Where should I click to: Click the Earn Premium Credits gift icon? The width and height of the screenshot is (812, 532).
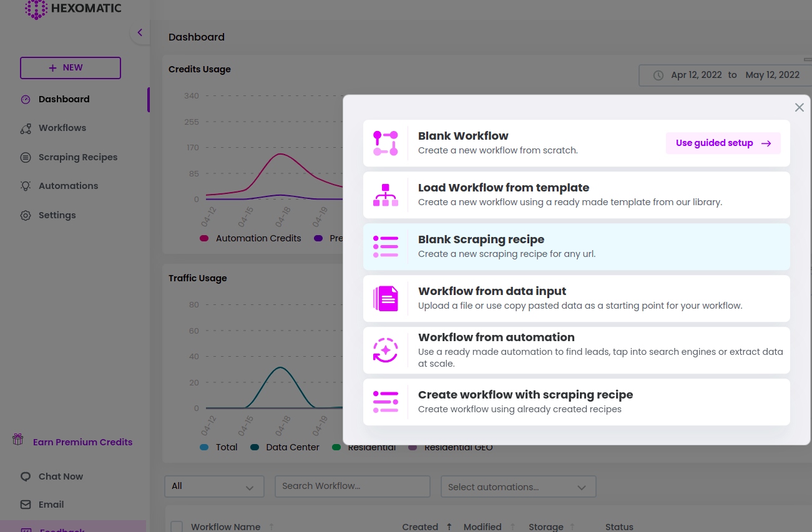coord(18,440)
